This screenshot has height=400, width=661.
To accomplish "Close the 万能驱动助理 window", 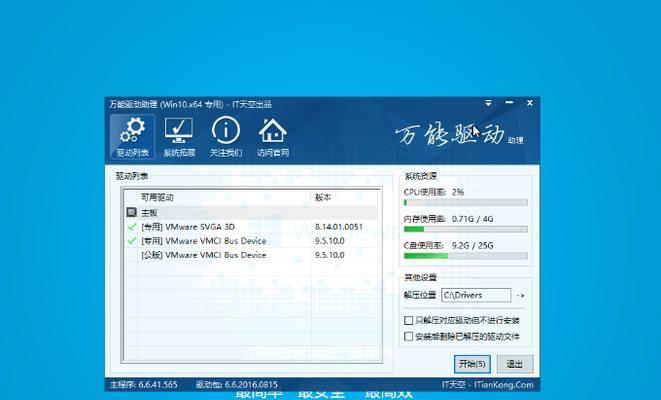I will 529,103.
